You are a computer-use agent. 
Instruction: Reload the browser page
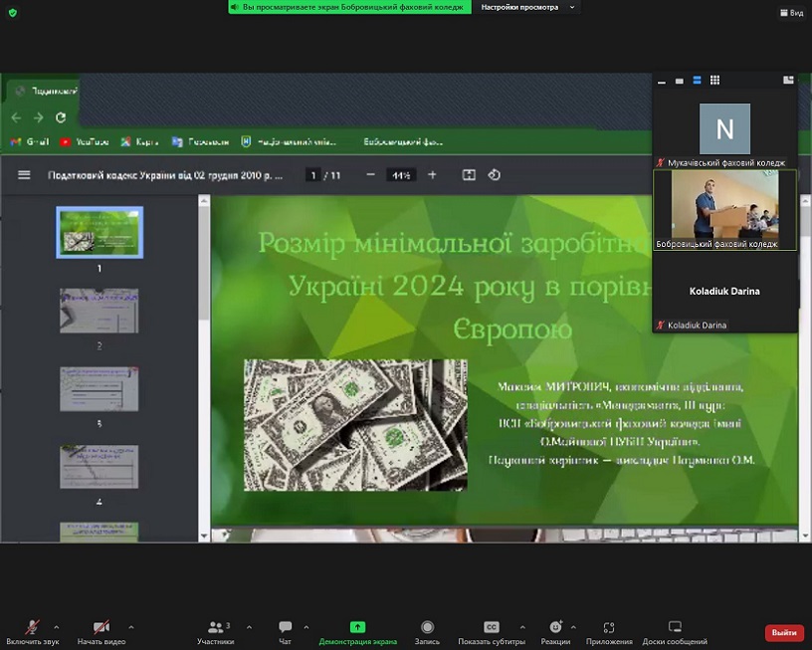tap(61, 117)
